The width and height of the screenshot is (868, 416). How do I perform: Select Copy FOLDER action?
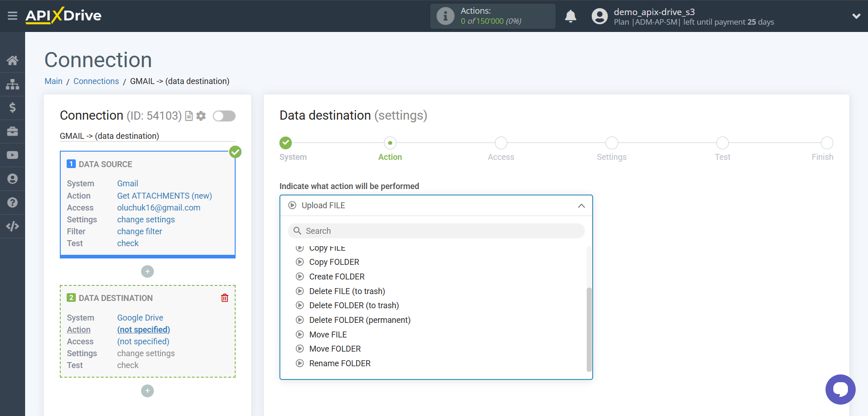pyautogui.click(x=334, y=262)
